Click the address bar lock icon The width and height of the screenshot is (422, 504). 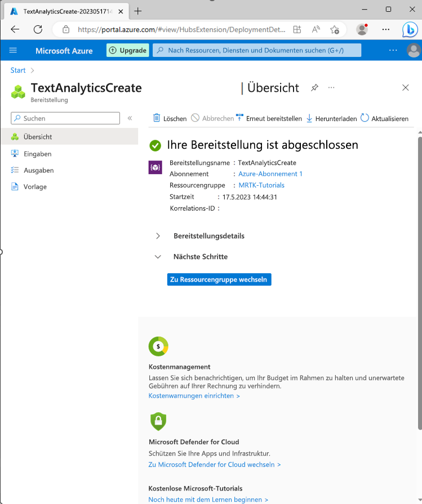(66, 30)
